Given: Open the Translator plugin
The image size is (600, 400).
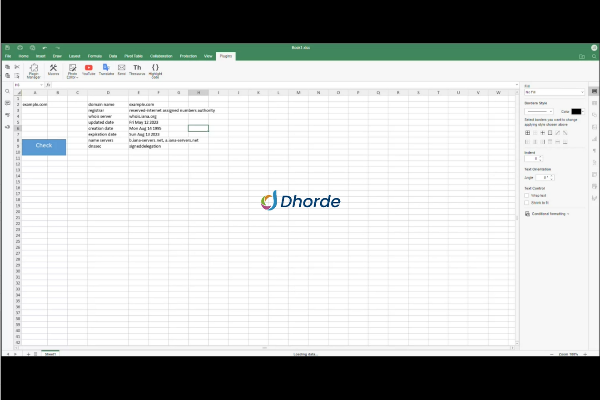Looking at the screenshot, I should click(x=106, y=69).
